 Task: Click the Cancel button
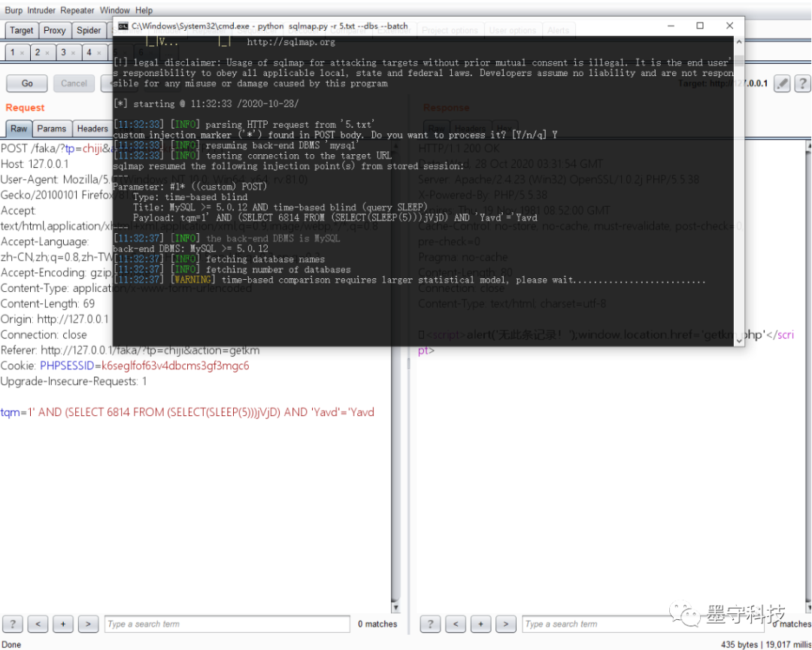pos(74,84)
